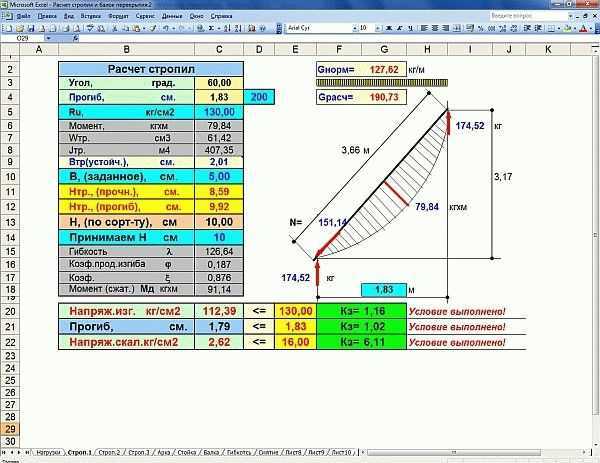This screenshot has height=463, width=600.
Task: Open the AutoSum functions dropdown arrow
Action: point(218,28)
